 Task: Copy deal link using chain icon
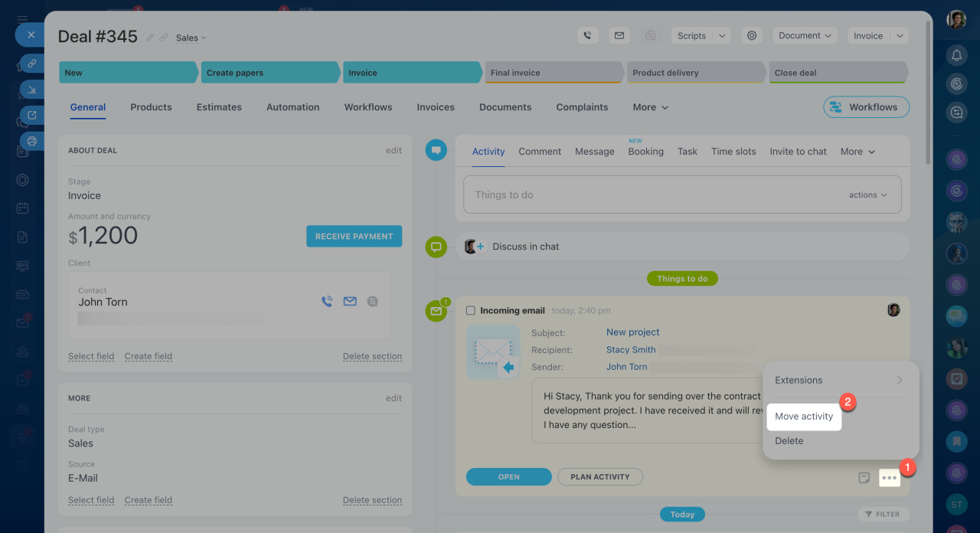pyautogui.click(x=163, y=38)
